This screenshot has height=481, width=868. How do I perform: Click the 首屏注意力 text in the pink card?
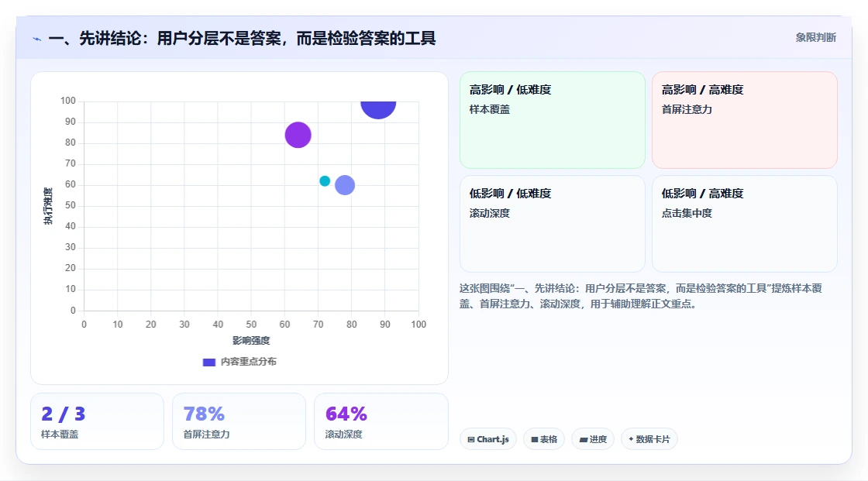[x=687, y=109]
